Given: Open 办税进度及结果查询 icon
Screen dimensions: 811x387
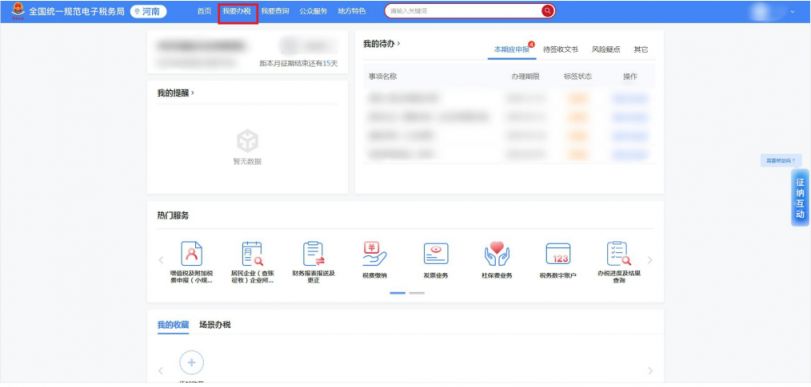Looking at the screenshot, I should pos(619,254).
